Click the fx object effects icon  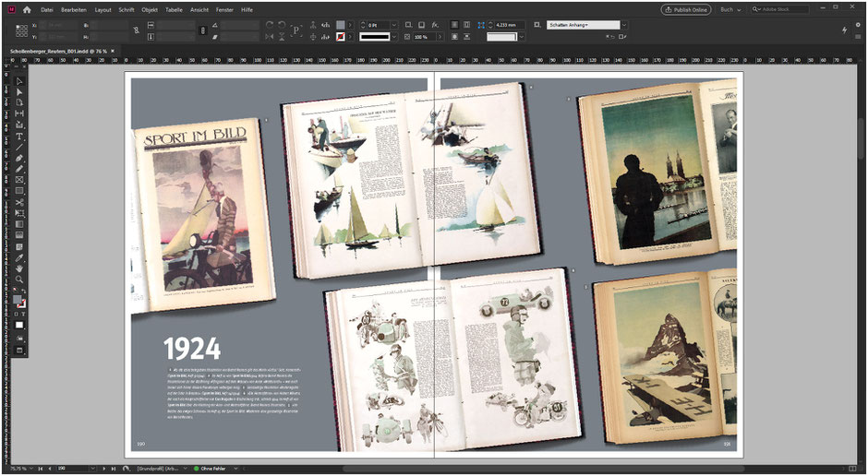(x=435, y=25)
